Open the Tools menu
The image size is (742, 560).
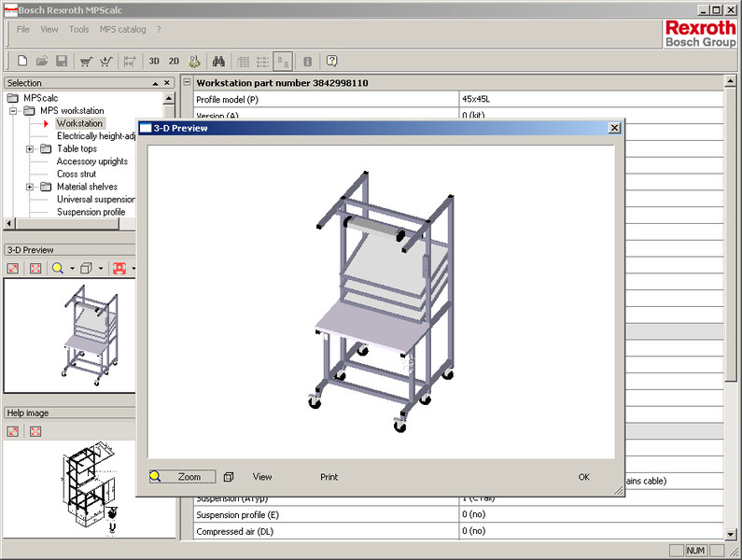pyautogui.click(x=79, y=29)
